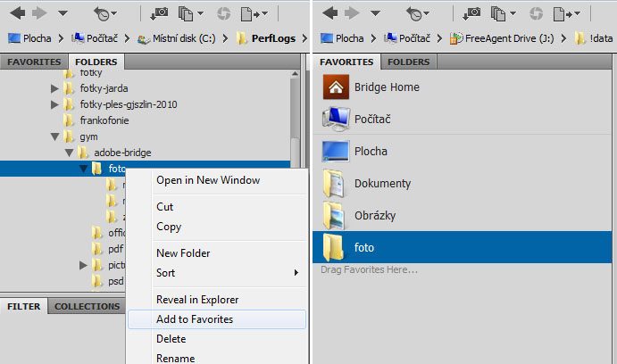Switch to the Collections tab
This screenshot has height=364, width=617.
(x=87, y=306)
